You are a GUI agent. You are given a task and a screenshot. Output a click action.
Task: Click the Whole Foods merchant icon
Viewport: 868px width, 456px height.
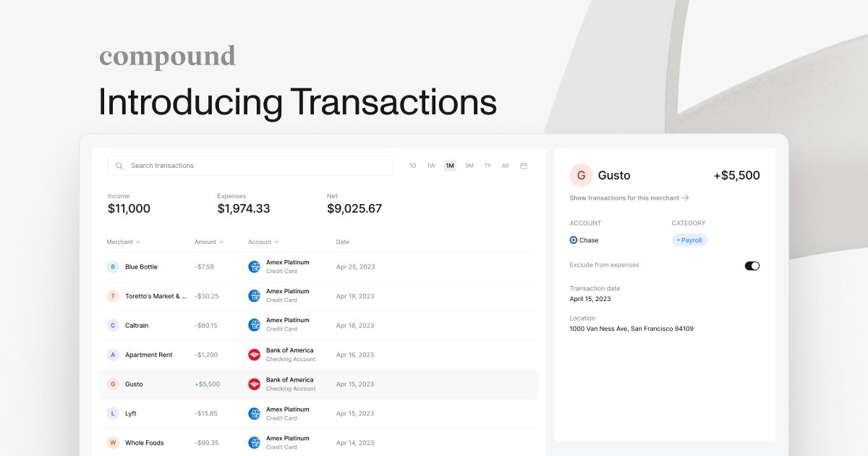(113, 442)
